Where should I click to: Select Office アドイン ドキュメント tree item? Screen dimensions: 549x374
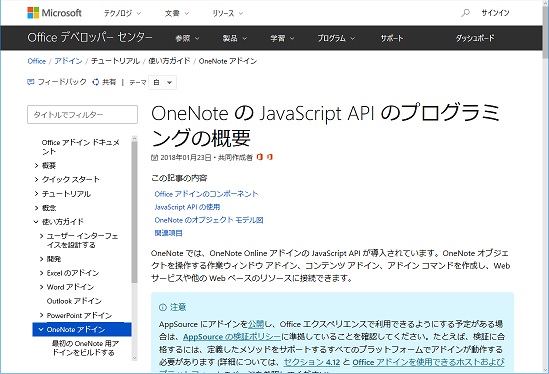(81, 147)
